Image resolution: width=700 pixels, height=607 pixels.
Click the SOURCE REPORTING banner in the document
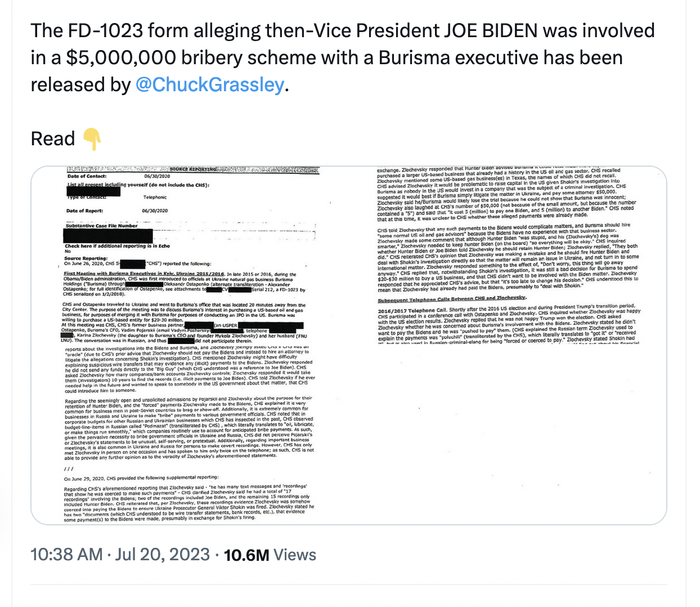click(x=193, y=169)
